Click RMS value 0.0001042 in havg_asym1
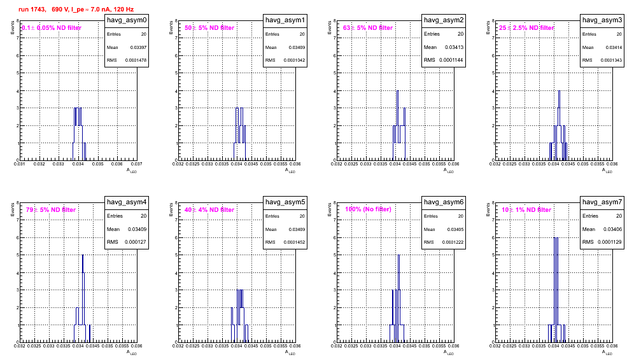634x364 pixels. pyautogui.click(x=294, y=60)
